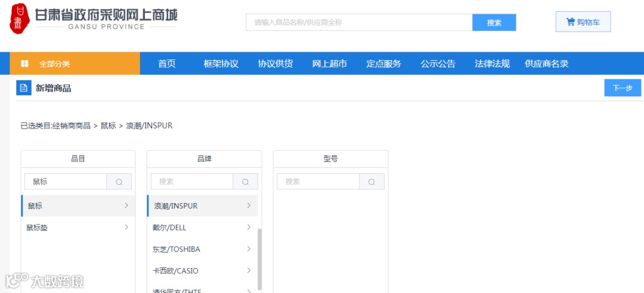Image resolution: width=644 pixels, height=293 pixels.
Task: Click the 新增商品 page title
Action: coord(53,88)
